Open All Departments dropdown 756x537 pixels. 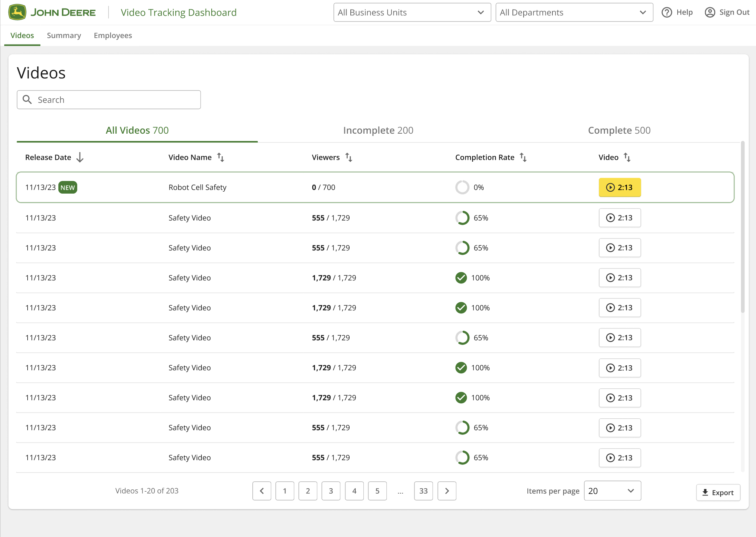[x=574, y=12]
